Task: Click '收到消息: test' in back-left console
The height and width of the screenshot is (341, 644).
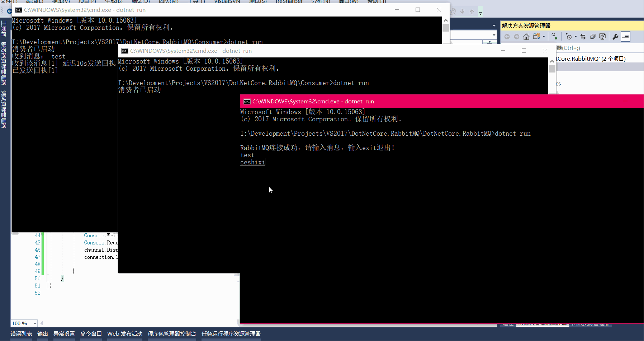Action: (x=39, y=56)
